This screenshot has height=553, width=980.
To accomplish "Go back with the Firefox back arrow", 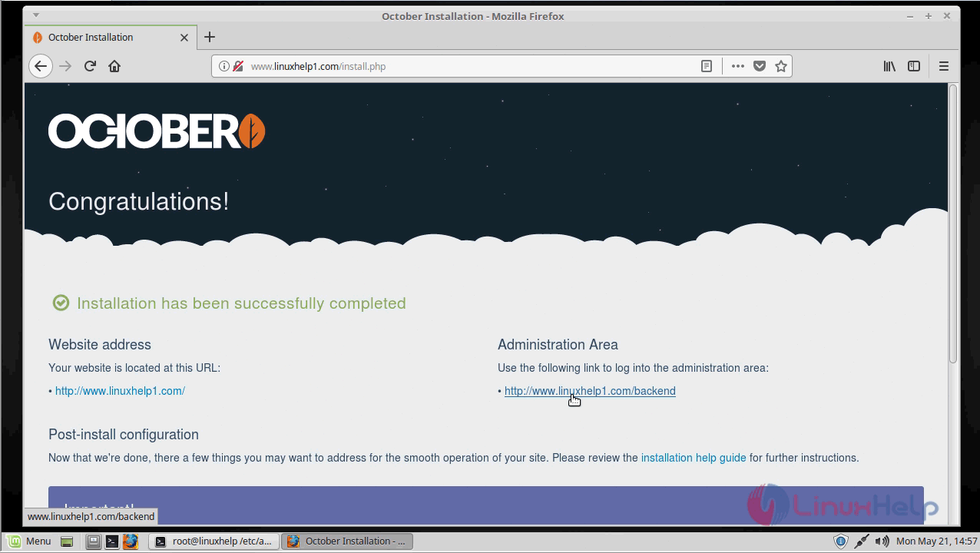I will [x=41, y=66].
